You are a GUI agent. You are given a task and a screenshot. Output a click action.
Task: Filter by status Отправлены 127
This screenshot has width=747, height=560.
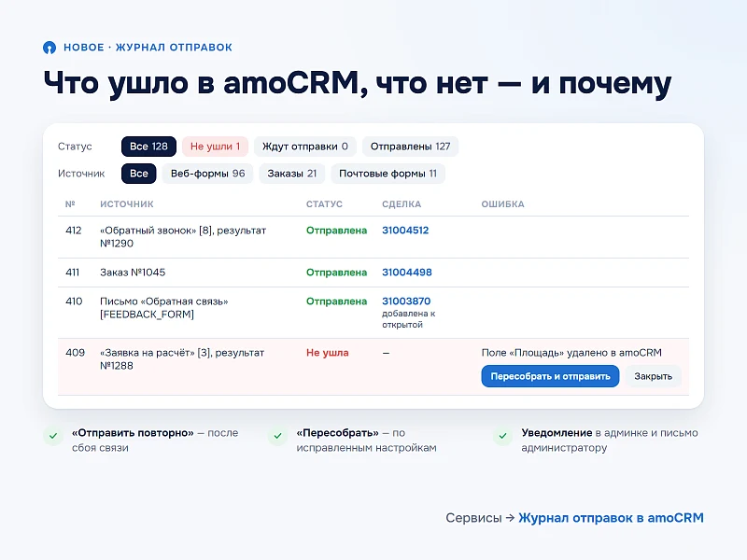410,147
